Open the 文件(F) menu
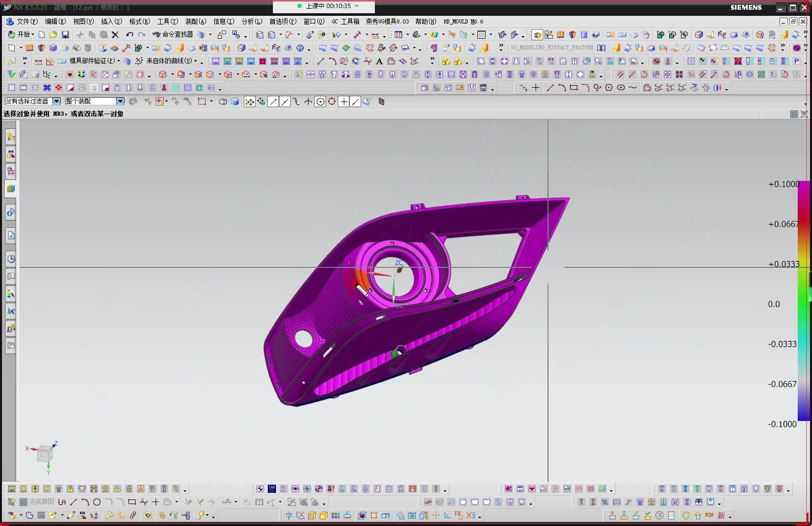Image resolution: width=812 pixels, height=526 pixels. click(27, 21)
